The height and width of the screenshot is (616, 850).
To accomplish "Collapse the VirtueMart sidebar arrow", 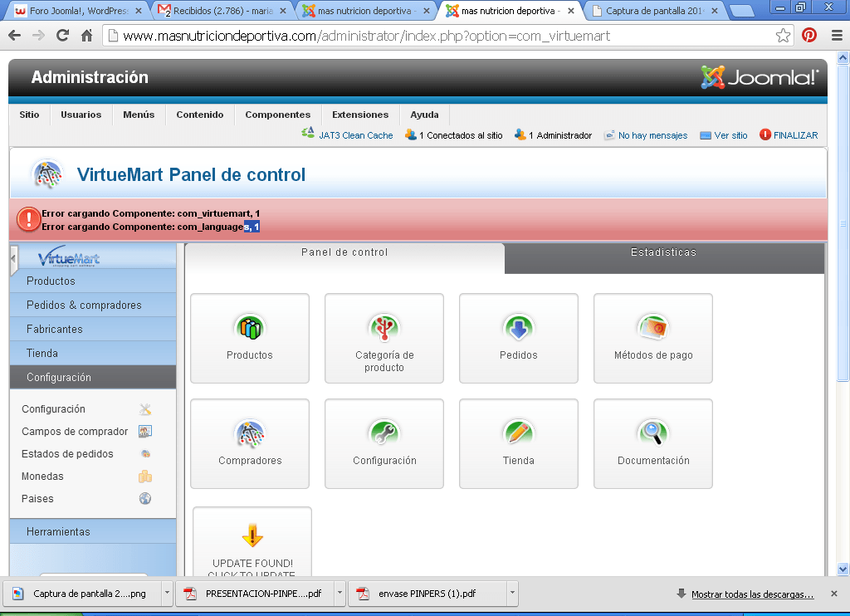I will [13, 259].
